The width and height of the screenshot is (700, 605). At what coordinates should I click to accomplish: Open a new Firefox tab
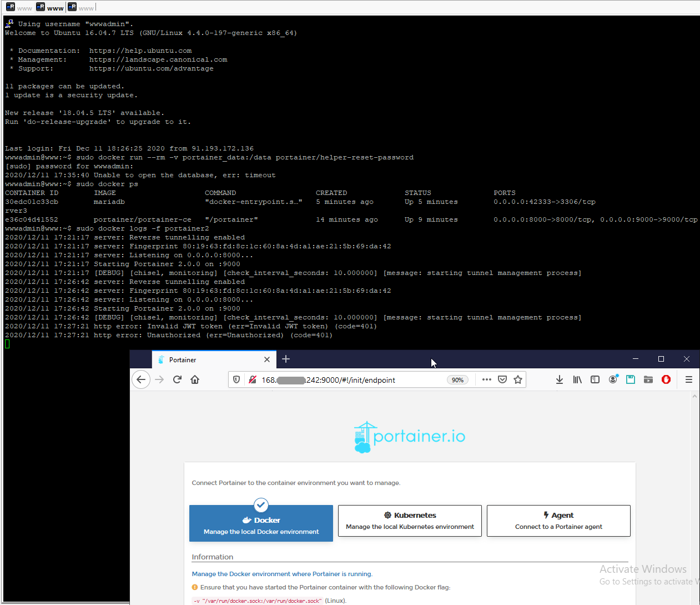[x=286, y=359]
